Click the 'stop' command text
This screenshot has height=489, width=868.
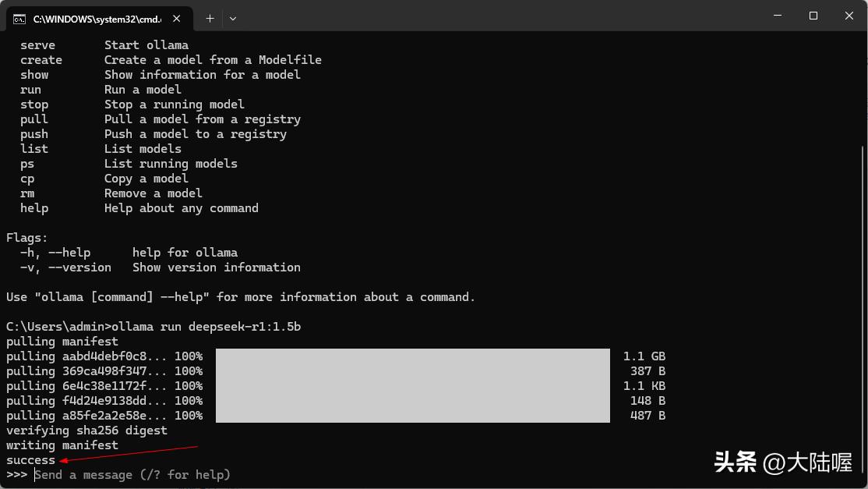coord(34,105)
